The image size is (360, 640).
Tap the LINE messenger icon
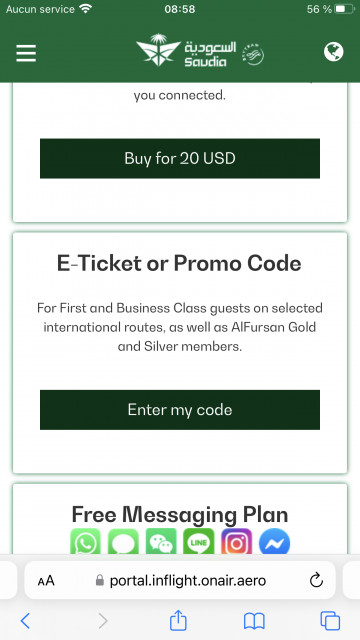click(198, 542)
